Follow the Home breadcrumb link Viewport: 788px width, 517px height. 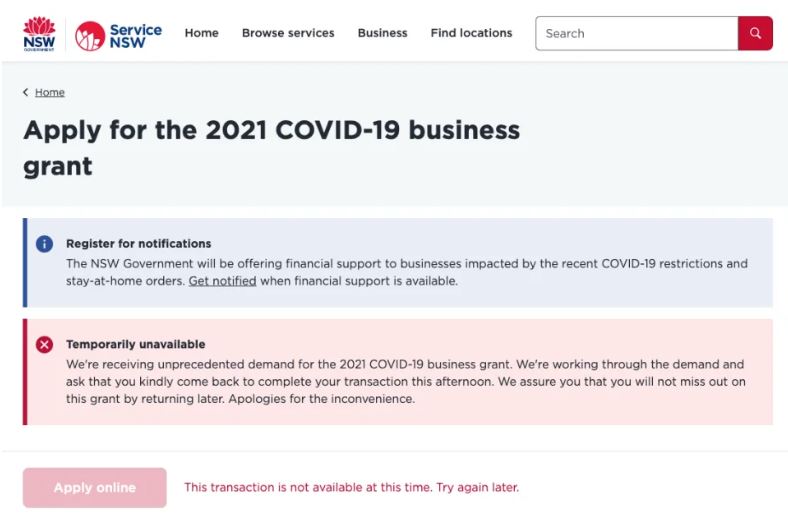point(50,92)
